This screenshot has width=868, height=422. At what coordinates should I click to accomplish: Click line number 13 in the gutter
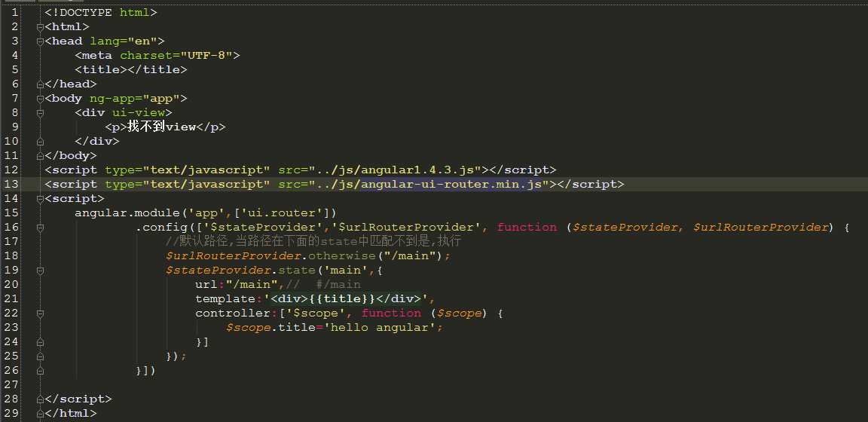click(11, 184)
